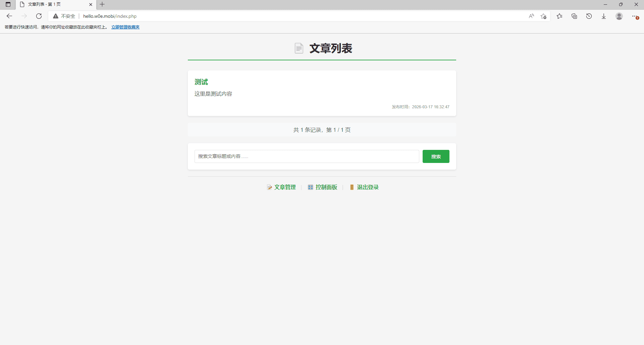Open the profile avatar menu
This screenshot has height=345, width=644.
[x=619, y=16]
